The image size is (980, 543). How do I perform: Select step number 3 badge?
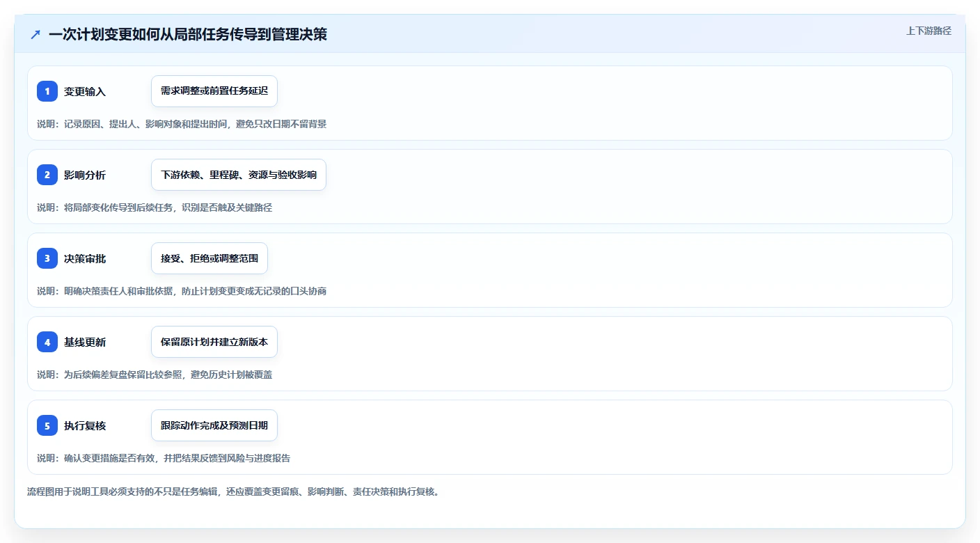pyautogui.click(x=47, y=258)
